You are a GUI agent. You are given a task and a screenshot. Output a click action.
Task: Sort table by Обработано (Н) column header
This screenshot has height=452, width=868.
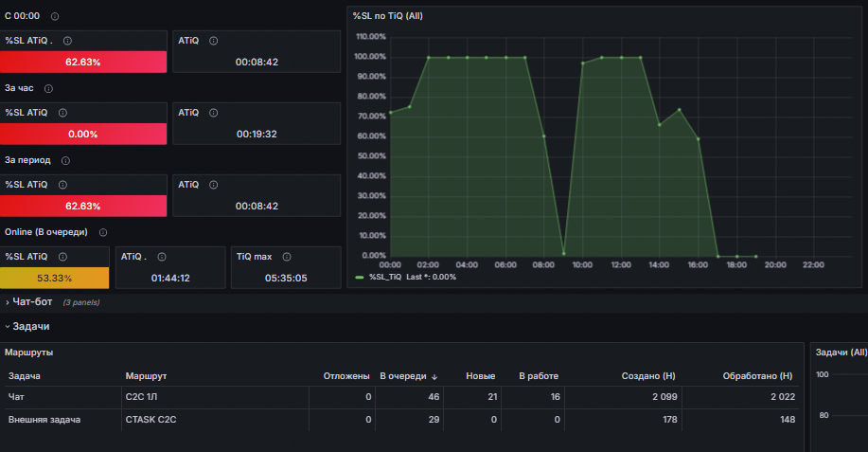click(758, 376)
